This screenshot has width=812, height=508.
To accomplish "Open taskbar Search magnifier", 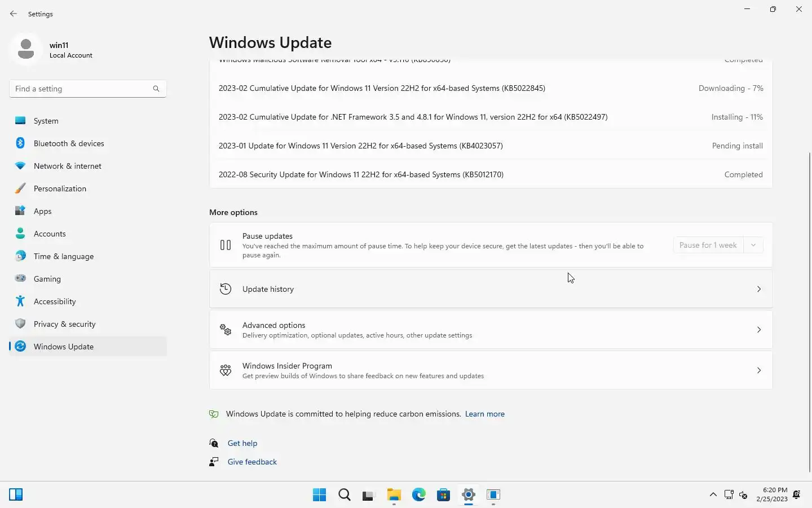I will 344,495.
